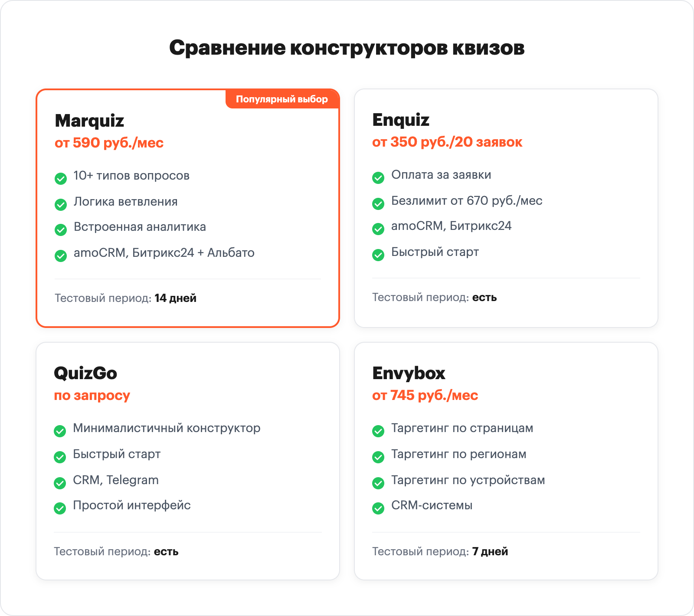Select the Marquiz tab heading
694x616 pixels.
[x=89, y=121]
